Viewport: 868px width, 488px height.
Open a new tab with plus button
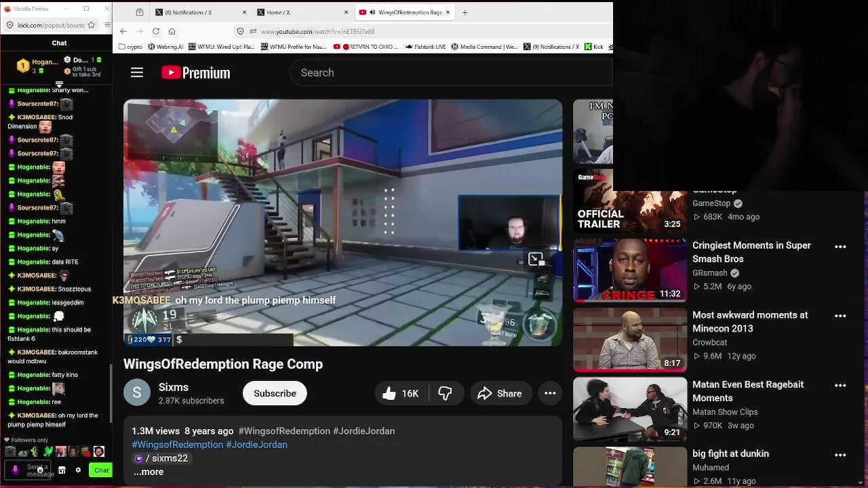tap(465, 12)
